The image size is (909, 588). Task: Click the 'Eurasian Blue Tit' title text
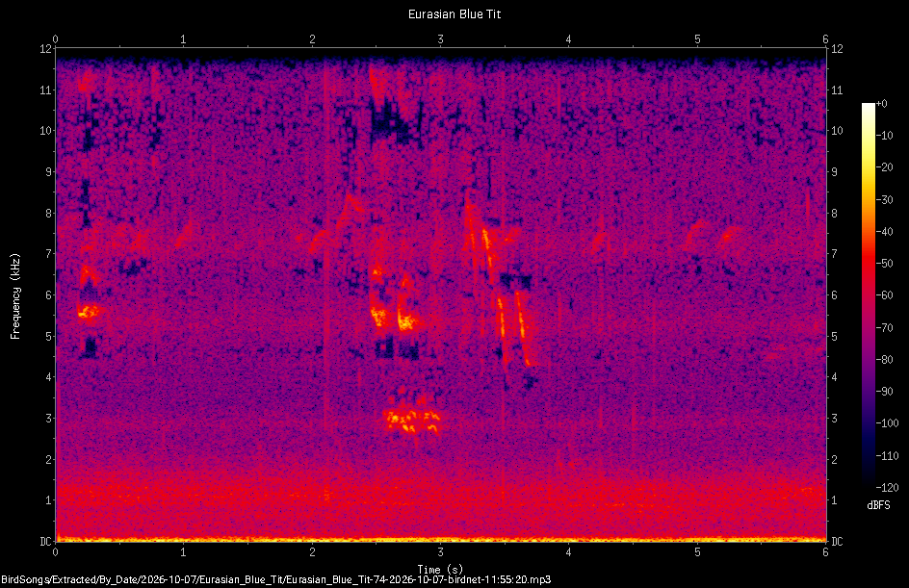[x=454, y=14]
